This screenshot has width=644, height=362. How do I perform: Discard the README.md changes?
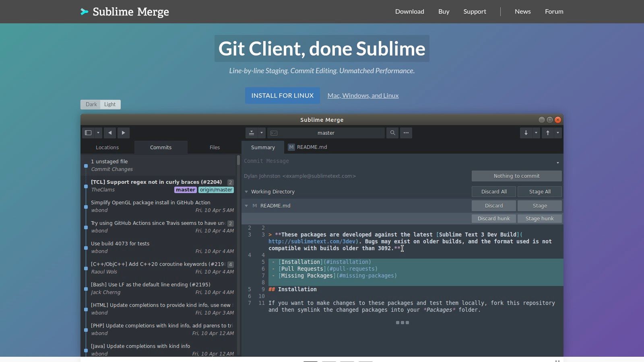coord(494,206)
